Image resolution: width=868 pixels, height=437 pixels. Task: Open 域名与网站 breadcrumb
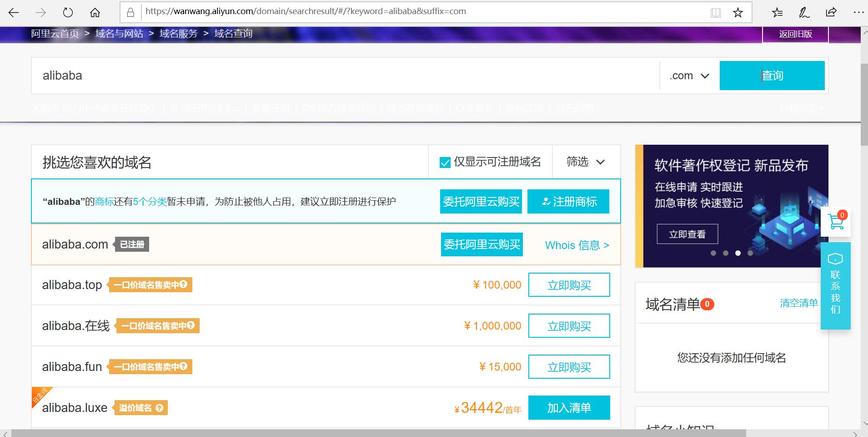119,34
